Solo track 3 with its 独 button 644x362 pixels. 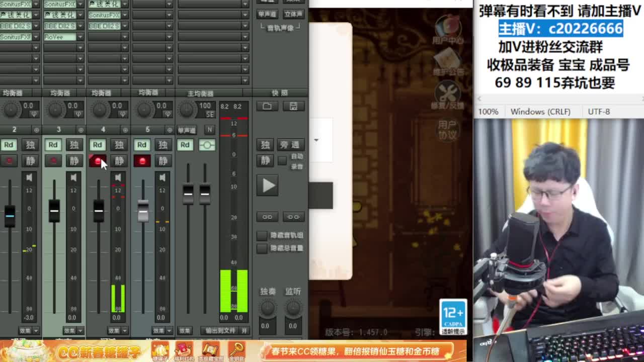click(74, 145)
